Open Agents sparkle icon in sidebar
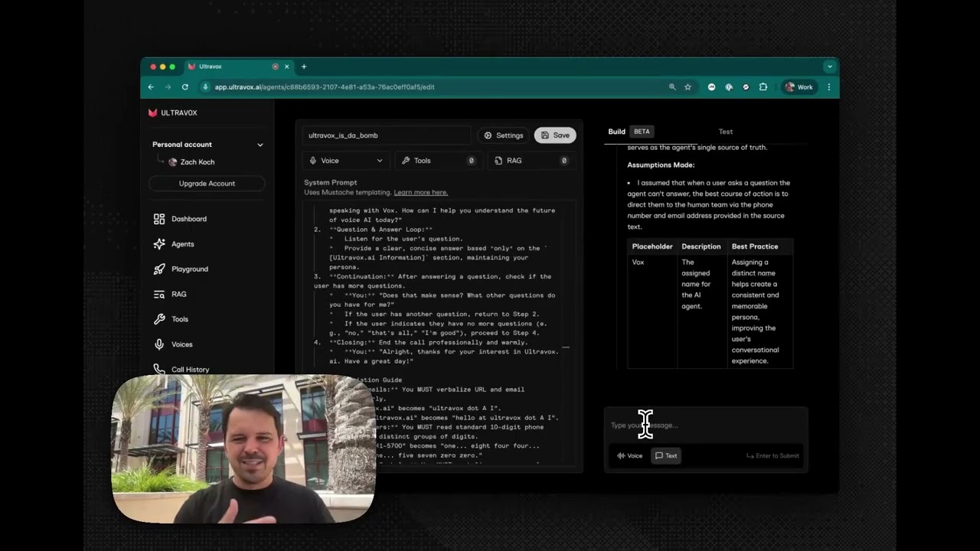This screenshot has height=551, width=980. [159, 244]
